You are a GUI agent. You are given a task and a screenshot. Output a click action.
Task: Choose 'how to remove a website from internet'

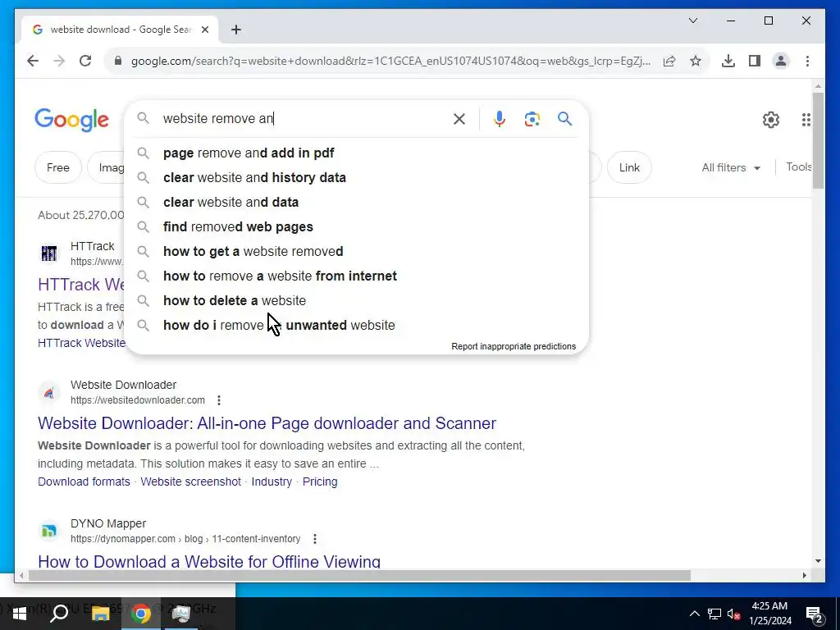point(356,276)
